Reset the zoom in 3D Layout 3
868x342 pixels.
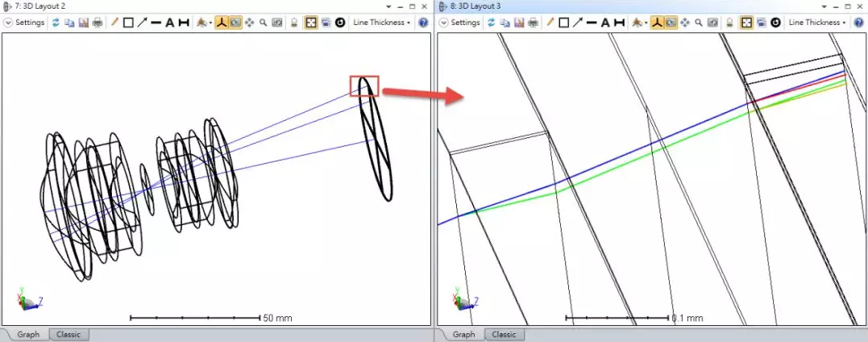(x=712, y=23)
